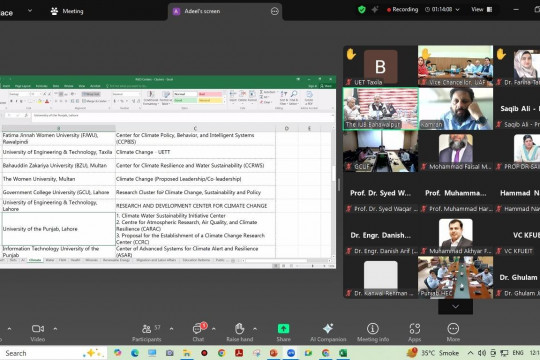
Task: Select Punjab HEC video tile
Action: click(x=455, y=277)
